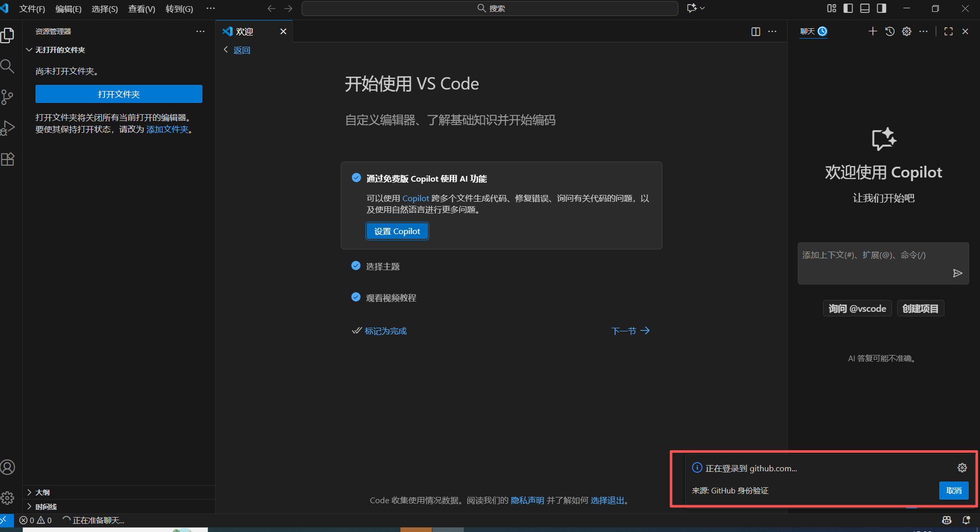Open the 查看(V) menu
This screenshot has height=532, width=980.
[x=142, y=9]
